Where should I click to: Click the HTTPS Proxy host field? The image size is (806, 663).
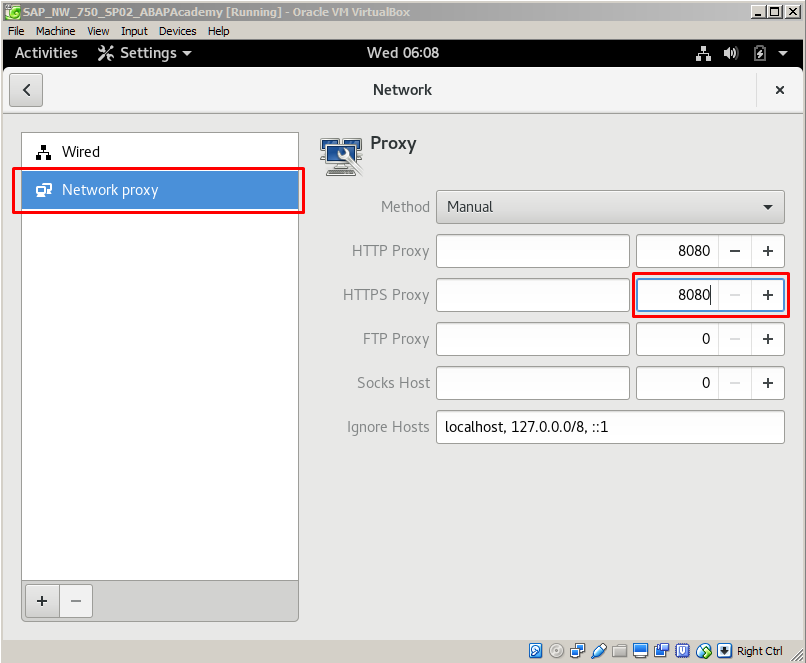(x=533, y=295)
